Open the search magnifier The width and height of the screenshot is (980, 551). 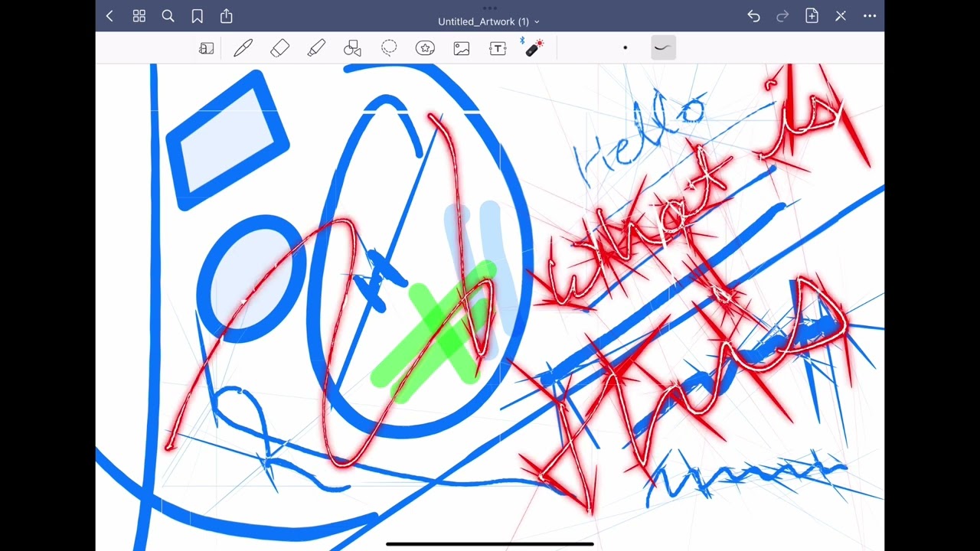(168, 16)
